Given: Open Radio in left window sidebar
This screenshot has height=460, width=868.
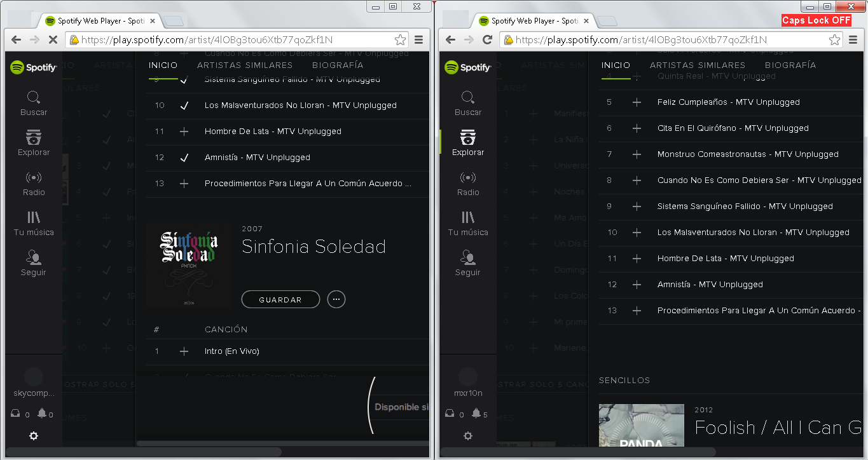Looking at the screenshot, I should 34,184.
